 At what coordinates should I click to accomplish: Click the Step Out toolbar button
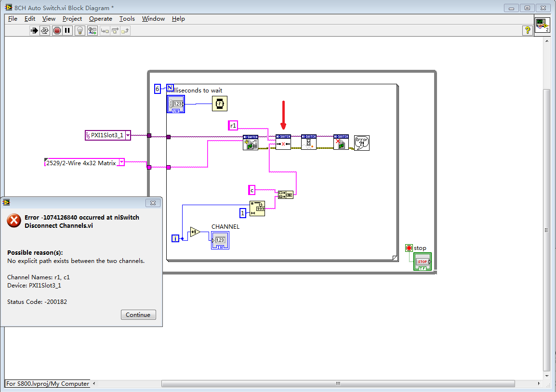[125, 31]
